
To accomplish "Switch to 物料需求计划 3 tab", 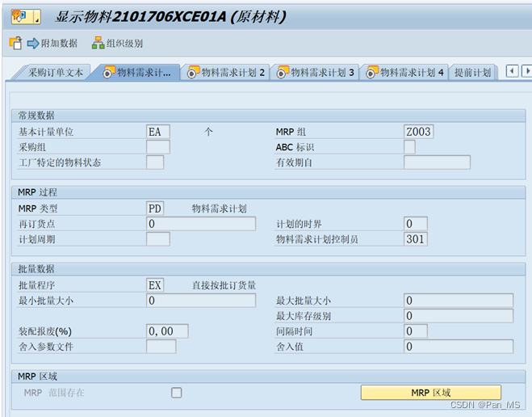I will [315, 73].
